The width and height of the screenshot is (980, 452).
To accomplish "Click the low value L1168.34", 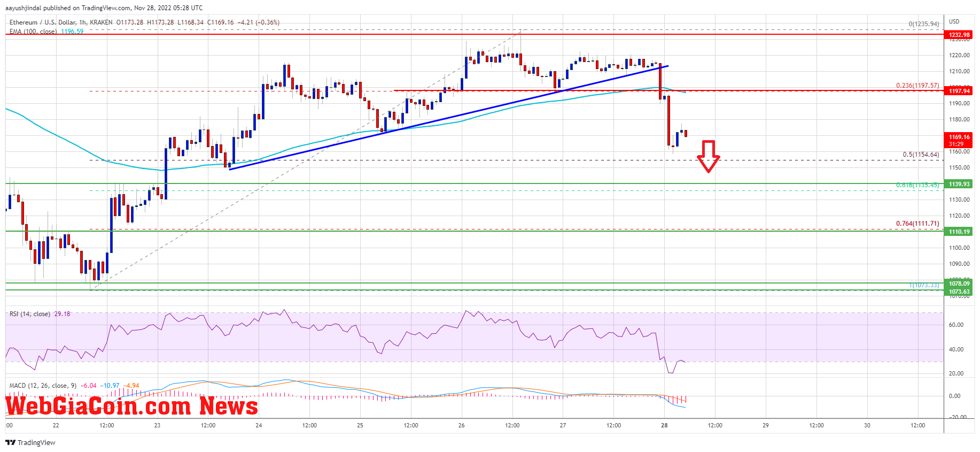I will 190,22.
